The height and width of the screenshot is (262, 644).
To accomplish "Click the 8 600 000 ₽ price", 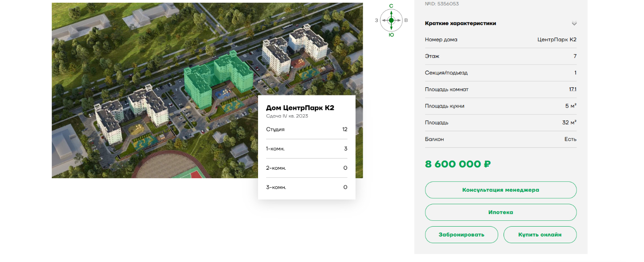I will tap(458, 164).
